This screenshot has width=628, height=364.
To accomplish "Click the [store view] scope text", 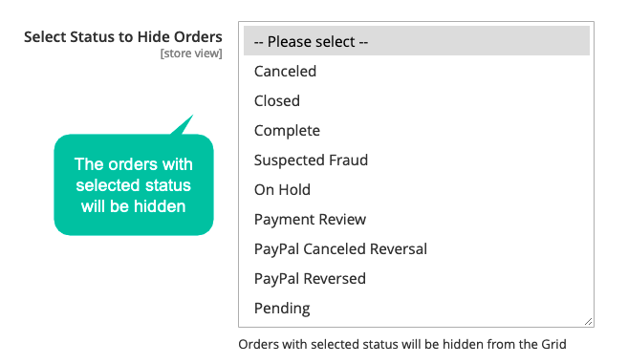I will point(191,54).
